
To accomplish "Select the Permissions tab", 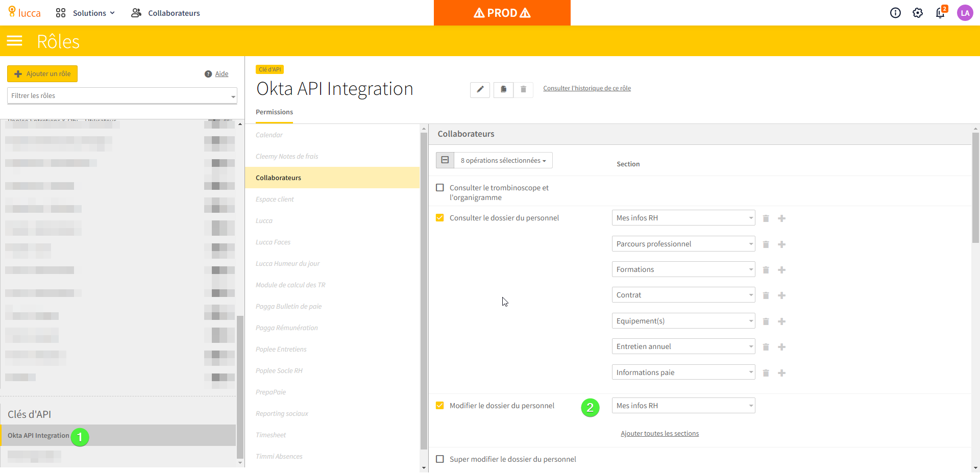I will [274, 112].
